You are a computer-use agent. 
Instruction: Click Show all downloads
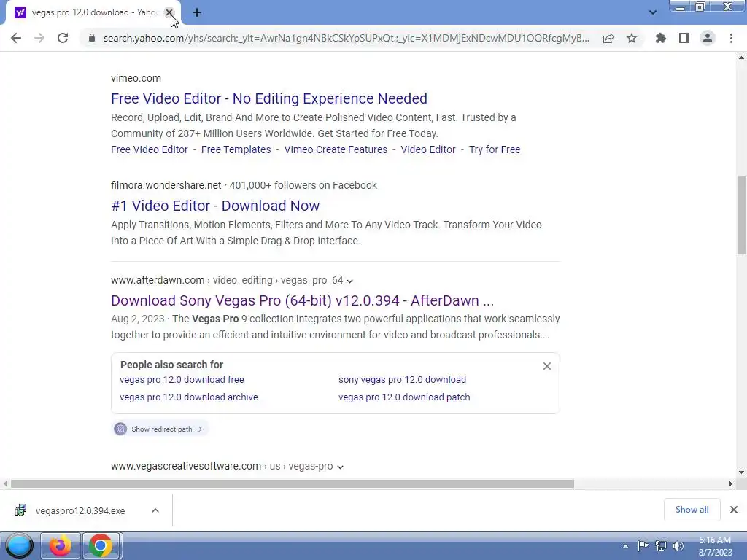point(692,510)
